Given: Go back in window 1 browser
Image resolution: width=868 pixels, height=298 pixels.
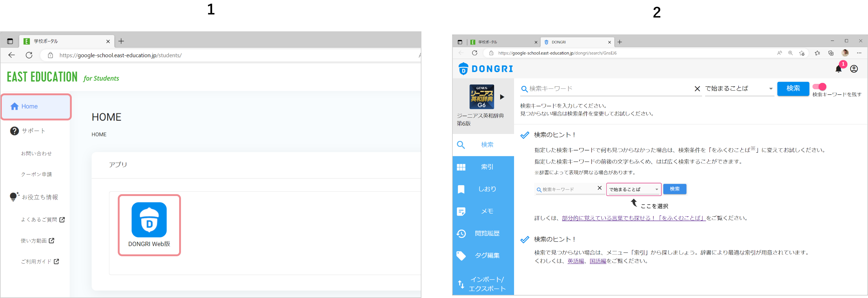Looking at the screenshot, I should (11, 55).
